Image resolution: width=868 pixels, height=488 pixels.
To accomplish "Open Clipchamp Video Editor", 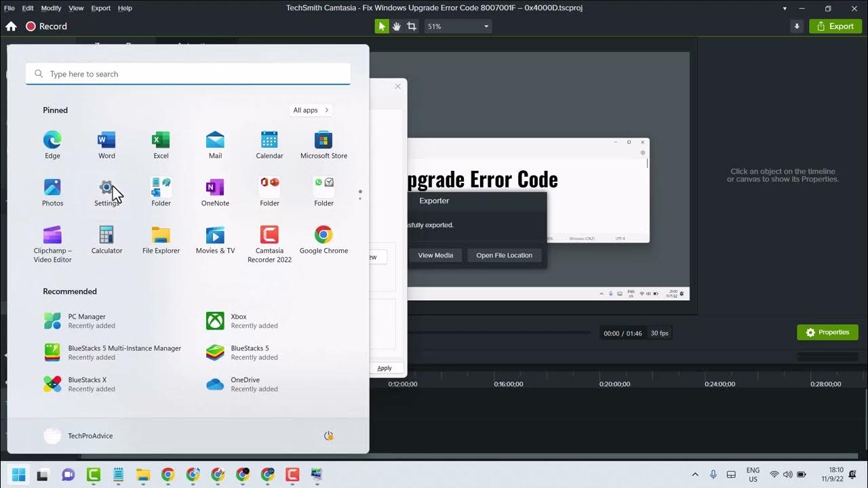I will (52, 244).
